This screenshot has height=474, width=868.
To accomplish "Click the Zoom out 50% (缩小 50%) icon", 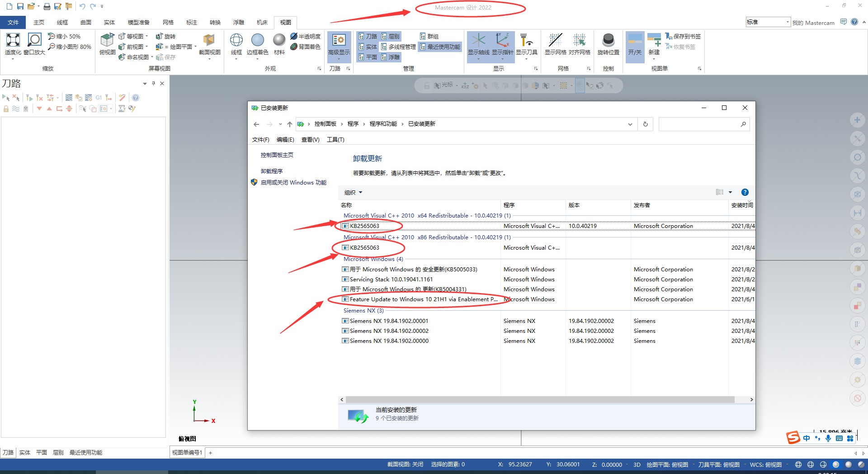I will pyautogui.click(x=52, y=36).
